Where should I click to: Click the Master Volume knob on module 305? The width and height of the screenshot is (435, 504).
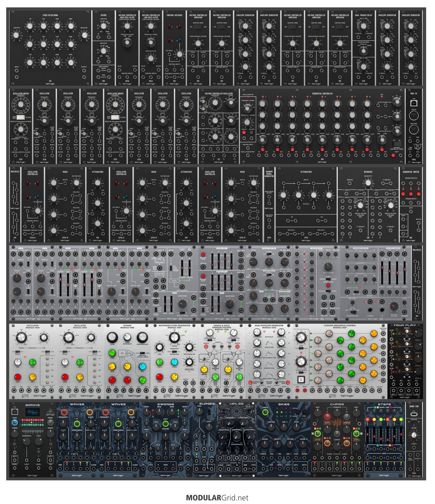pos(394,306)
